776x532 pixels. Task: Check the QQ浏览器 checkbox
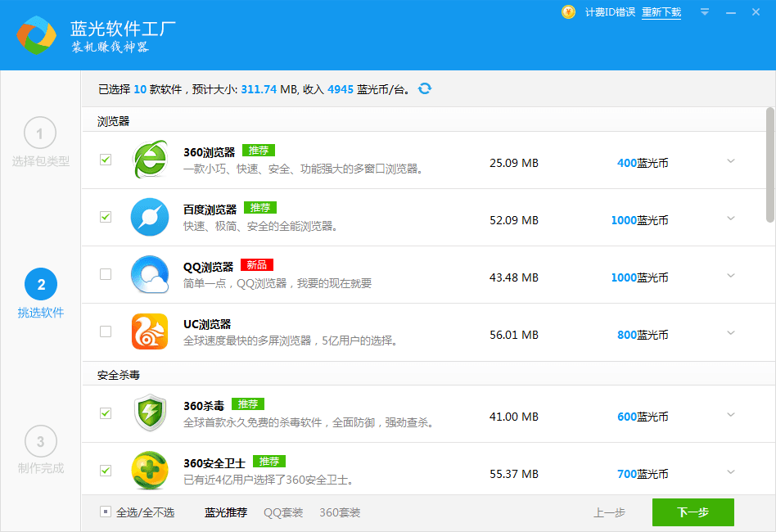(106, 274)
